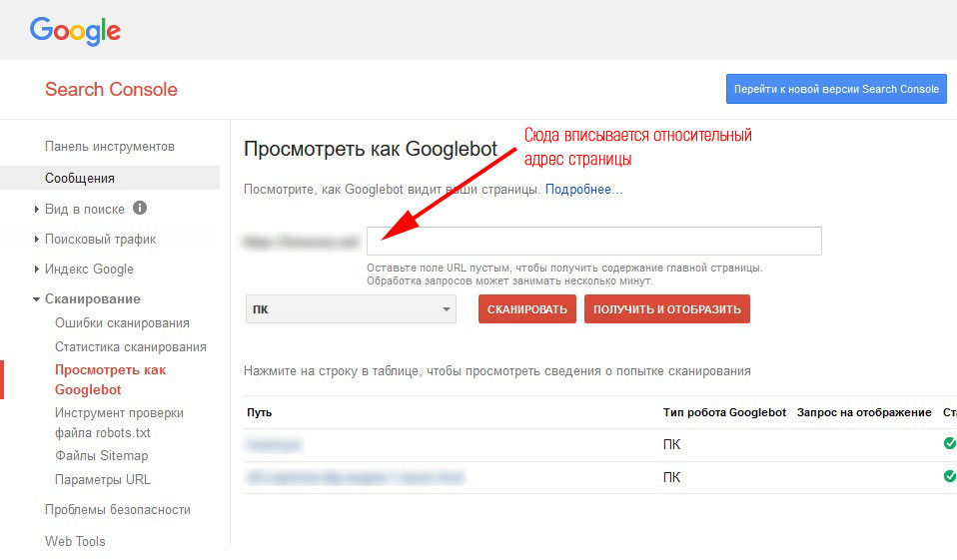Click Запрос на отображение column header
957x560 pixels.
[x=864, y=412]
